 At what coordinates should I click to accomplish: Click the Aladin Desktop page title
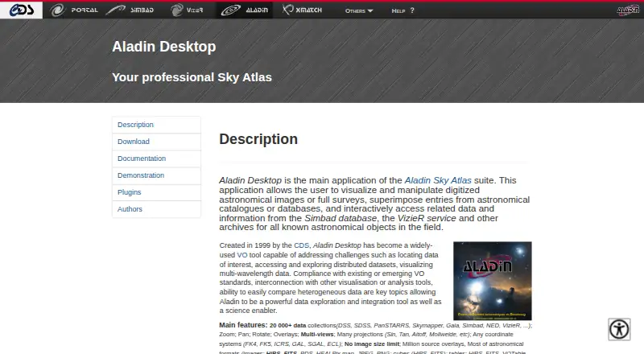tap(164, 47)
